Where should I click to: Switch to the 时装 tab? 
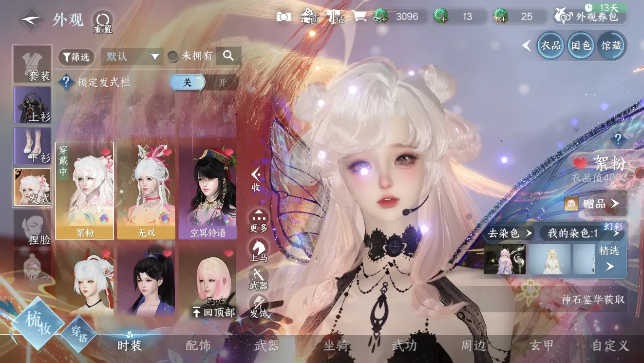130,345
